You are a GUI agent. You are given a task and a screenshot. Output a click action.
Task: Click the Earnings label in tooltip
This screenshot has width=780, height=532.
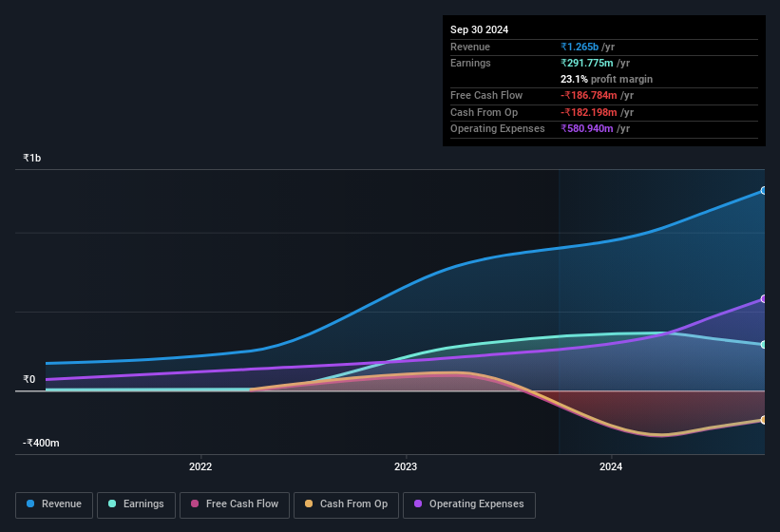(x=470, y=63)
